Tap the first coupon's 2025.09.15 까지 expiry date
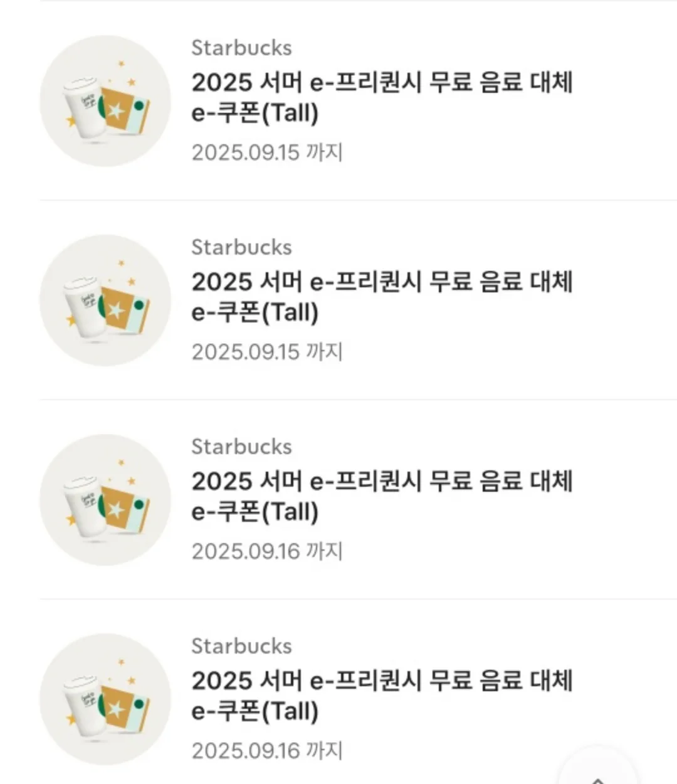This screenshot has width=677, height=784. click(267, 152)
